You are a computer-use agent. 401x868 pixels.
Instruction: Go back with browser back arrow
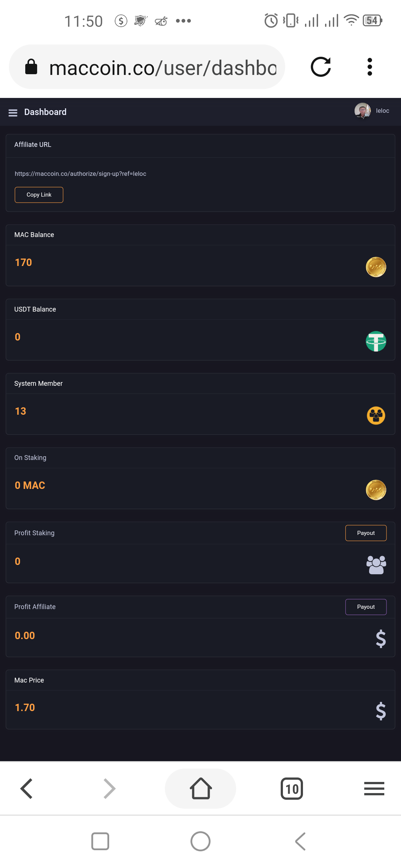tap(27, 788)
